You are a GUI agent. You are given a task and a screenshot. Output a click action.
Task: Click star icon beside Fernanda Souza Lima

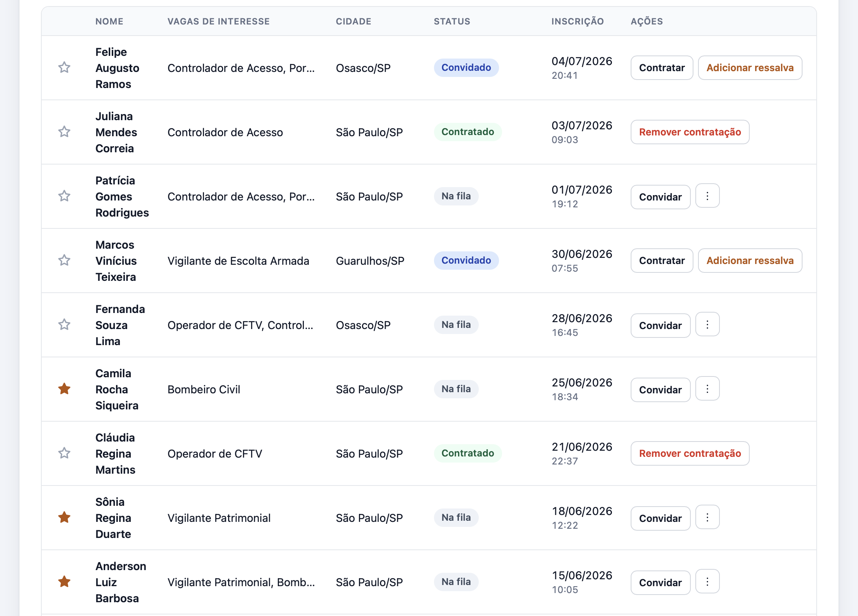tap(64, 325)
